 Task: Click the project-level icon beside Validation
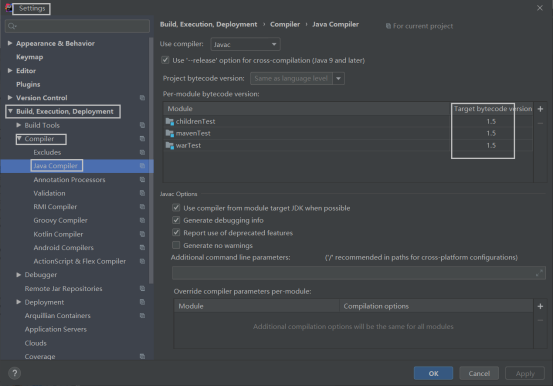point(142,193)
